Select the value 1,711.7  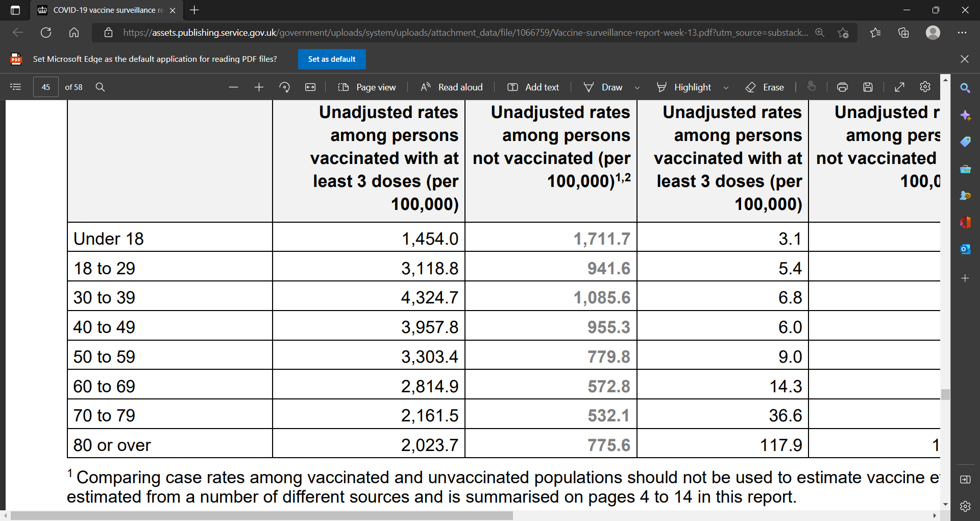[x=602, y=239]
